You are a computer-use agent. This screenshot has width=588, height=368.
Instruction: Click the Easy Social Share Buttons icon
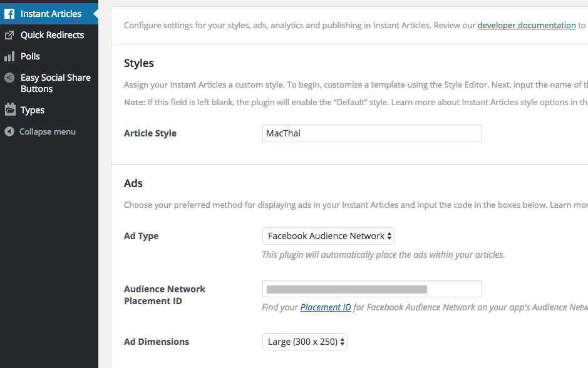[x=9, y=78]
